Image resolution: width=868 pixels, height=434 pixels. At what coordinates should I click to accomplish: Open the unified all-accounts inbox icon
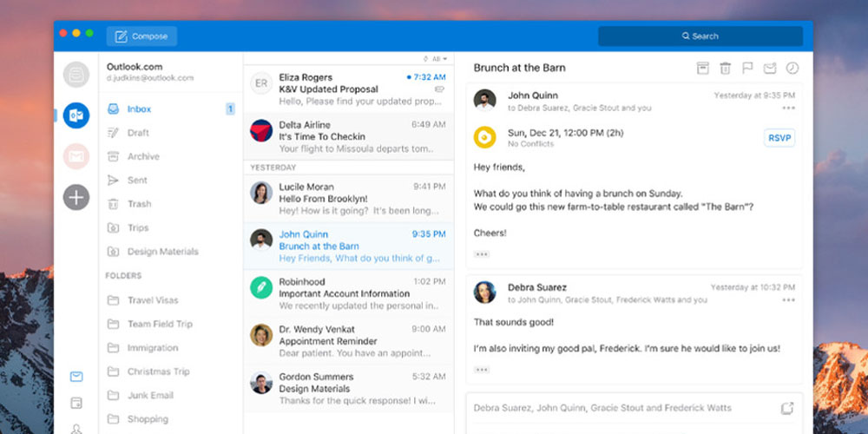click(x=76, y=75)
